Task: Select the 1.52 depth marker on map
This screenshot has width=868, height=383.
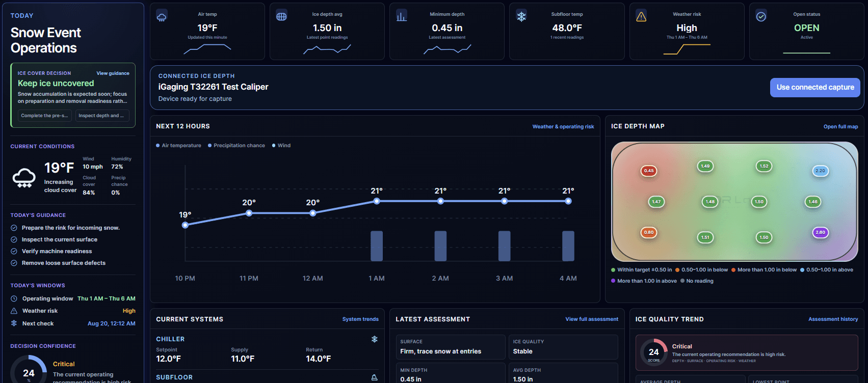Action: click(x=764, y=166)
